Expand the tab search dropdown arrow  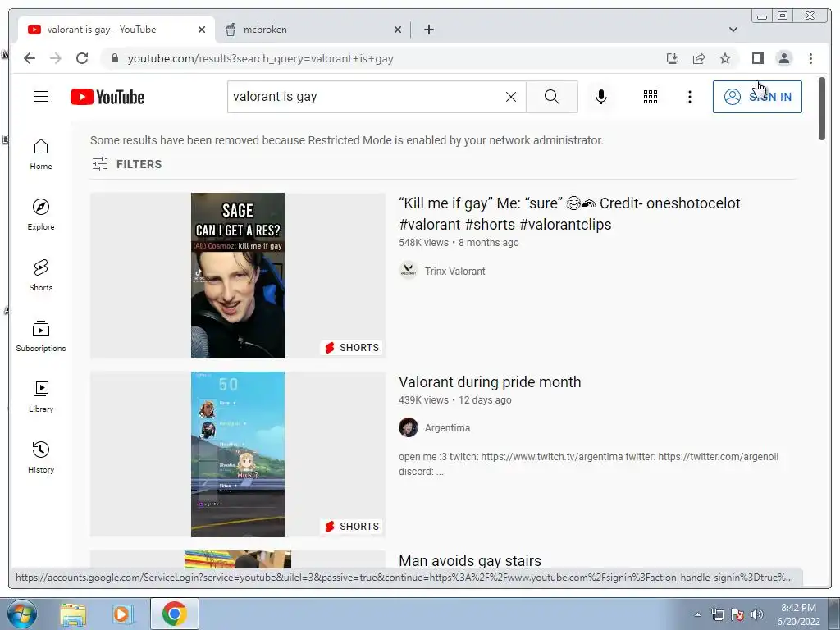733,30
